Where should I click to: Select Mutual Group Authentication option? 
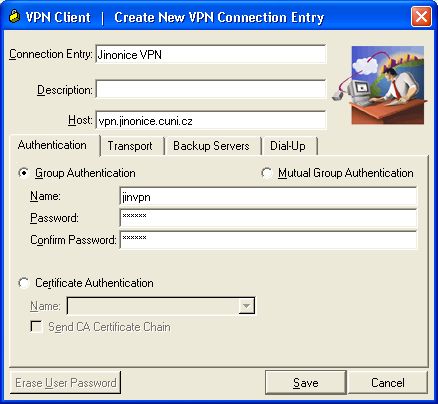267,173
